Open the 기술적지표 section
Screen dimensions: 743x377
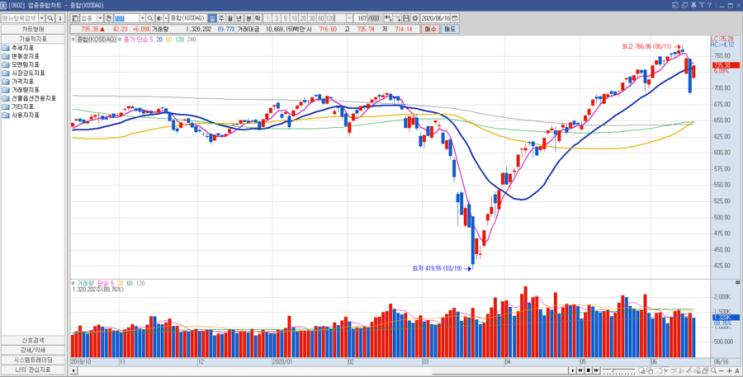[x=33, y=39]
